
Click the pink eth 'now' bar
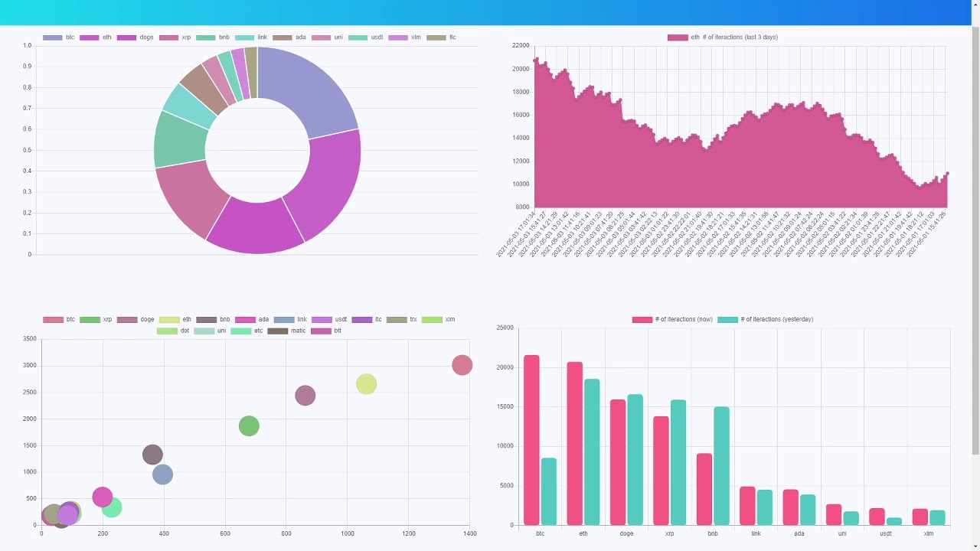(x=575, y=444)
